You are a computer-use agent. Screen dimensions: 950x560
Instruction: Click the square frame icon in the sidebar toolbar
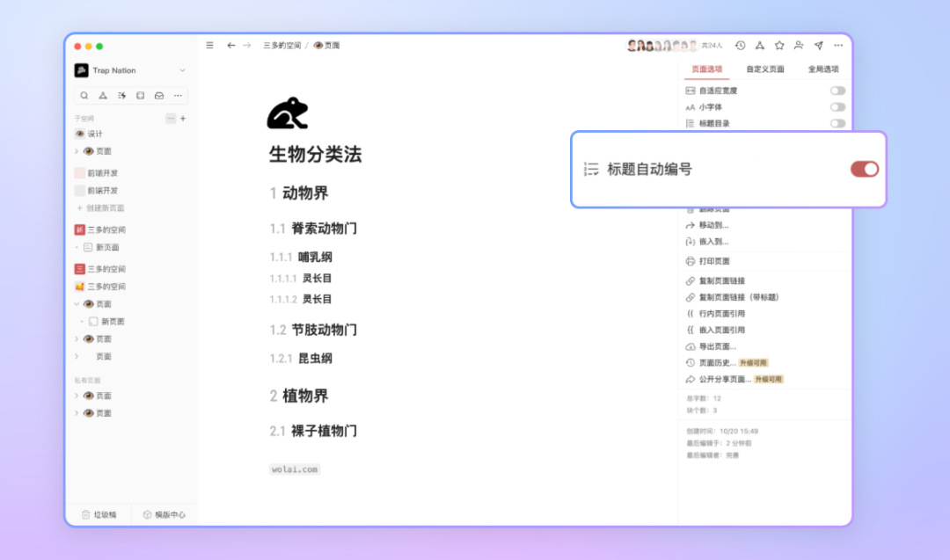[x=141, y=96]
